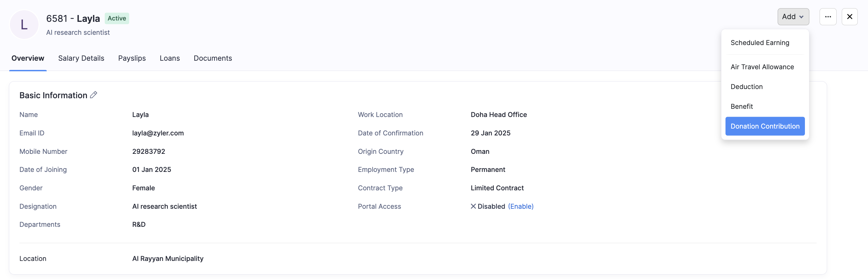Open the three-dots more options menu
Screen dimensions: 868x279
(x=828, y=17)
